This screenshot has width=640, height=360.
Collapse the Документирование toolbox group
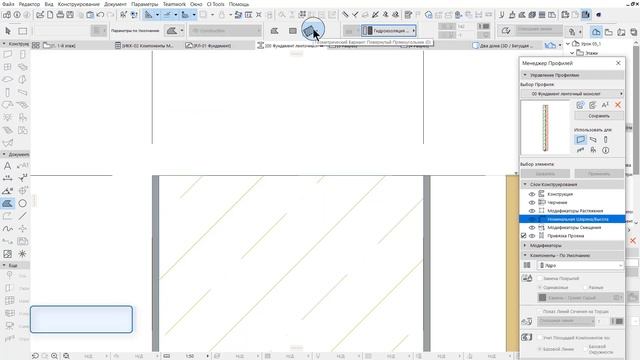coord(4,154)
